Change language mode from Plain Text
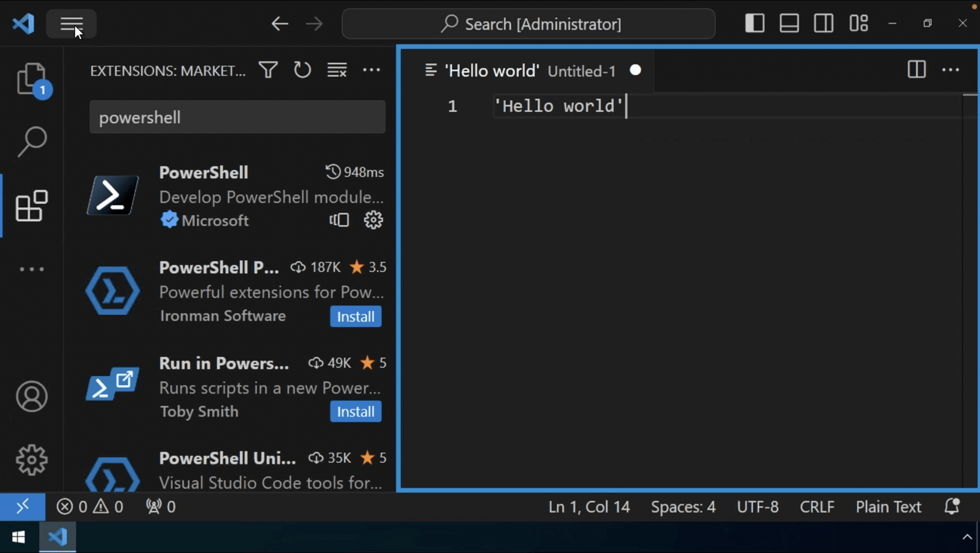The height and width of the screenshot is (553, 980). [x=888, y=507]
